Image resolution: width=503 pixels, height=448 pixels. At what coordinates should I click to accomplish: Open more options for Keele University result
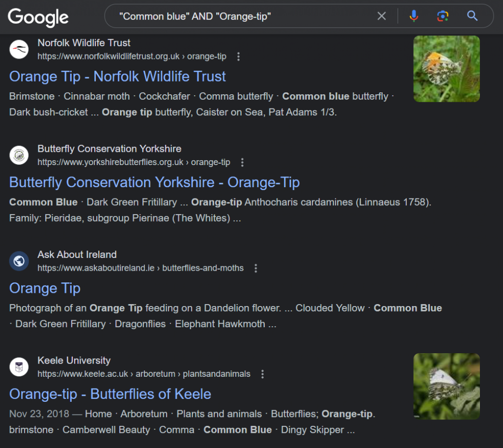(262, 374)
